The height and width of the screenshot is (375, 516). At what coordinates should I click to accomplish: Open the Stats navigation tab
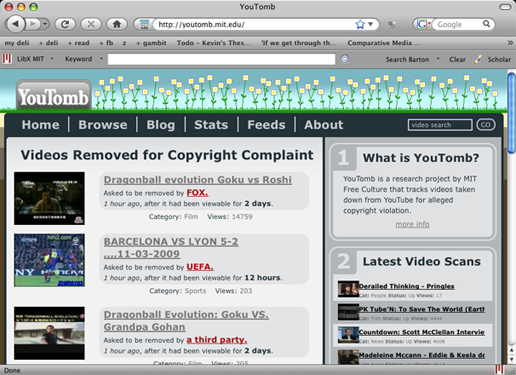coord(211,125)
